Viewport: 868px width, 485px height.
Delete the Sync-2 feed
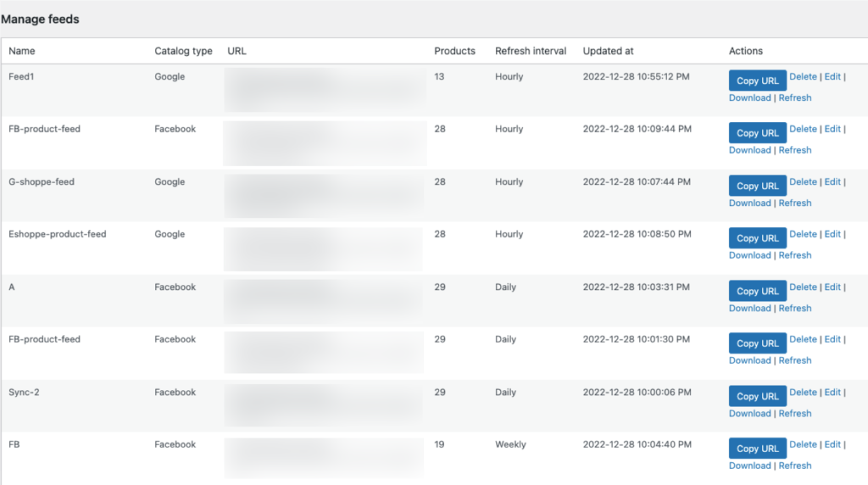pos(803,393)
